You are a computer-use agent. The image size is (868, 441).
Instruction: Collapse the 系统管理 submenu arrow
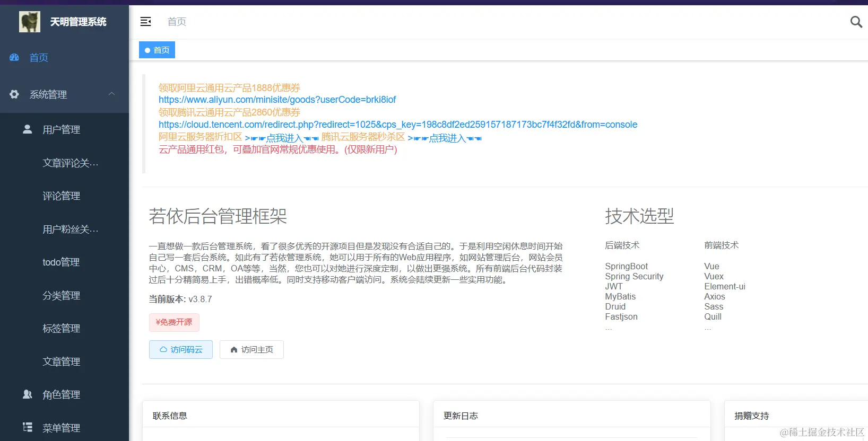[x=111, y=94]
